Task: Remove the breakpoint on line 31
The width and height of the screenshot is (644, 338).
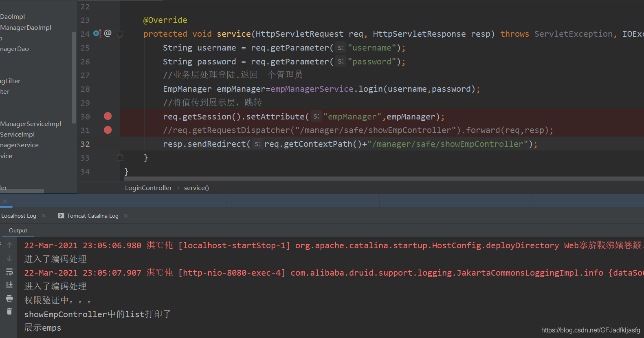Action: [x=108, y=130]
